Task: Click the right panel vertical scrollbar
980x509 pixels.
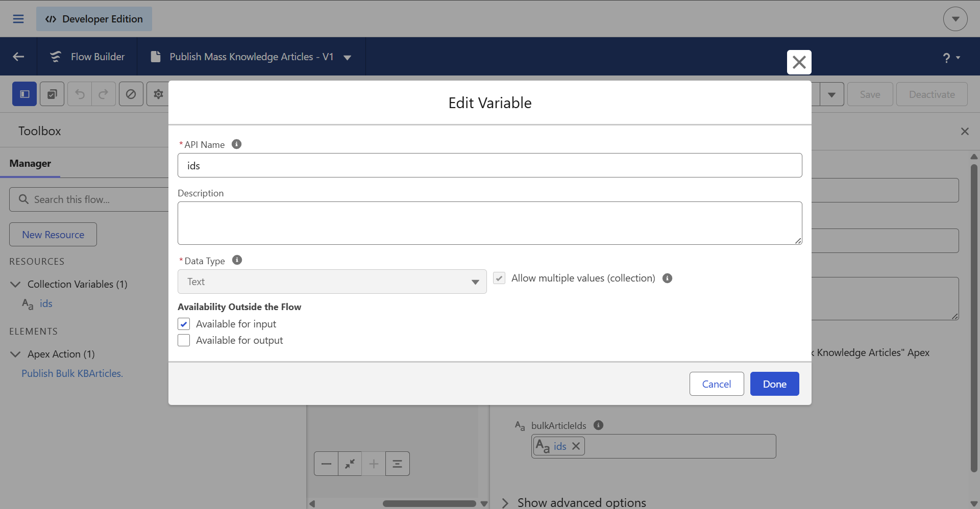Action: click(x=974, y=318)
